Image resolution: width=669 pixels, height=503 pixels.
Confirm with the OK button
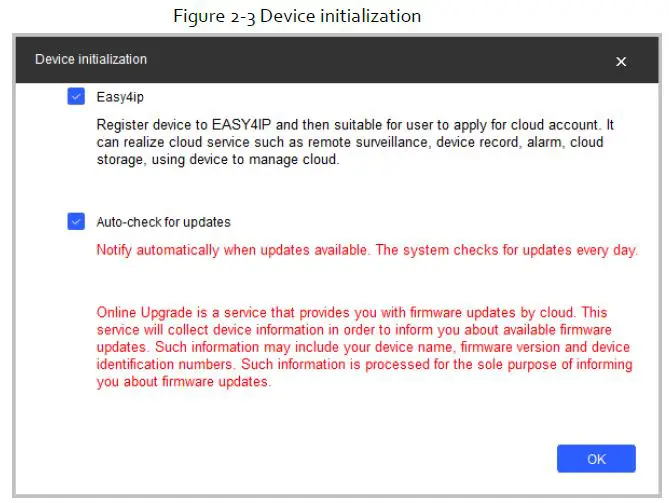click(596, 459)
